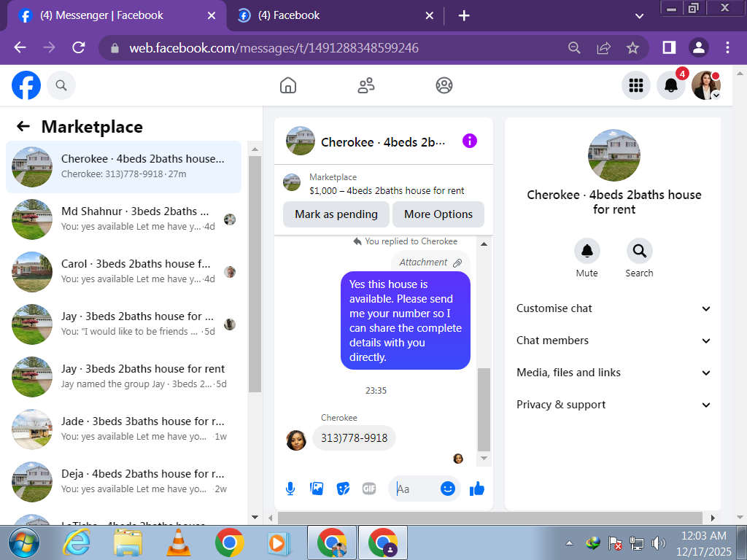Click the chat scroll-up arrow
This screenshot has width=747, height=560.
484,244
